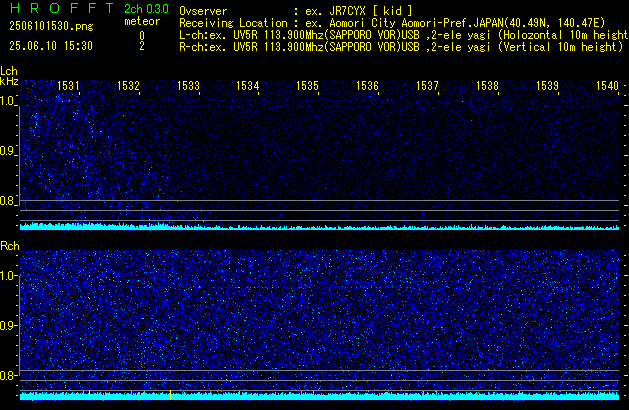Click the Rch 0.8 kHz axis label
This screenshot has height=410, width=629.
tap(8, 375)
